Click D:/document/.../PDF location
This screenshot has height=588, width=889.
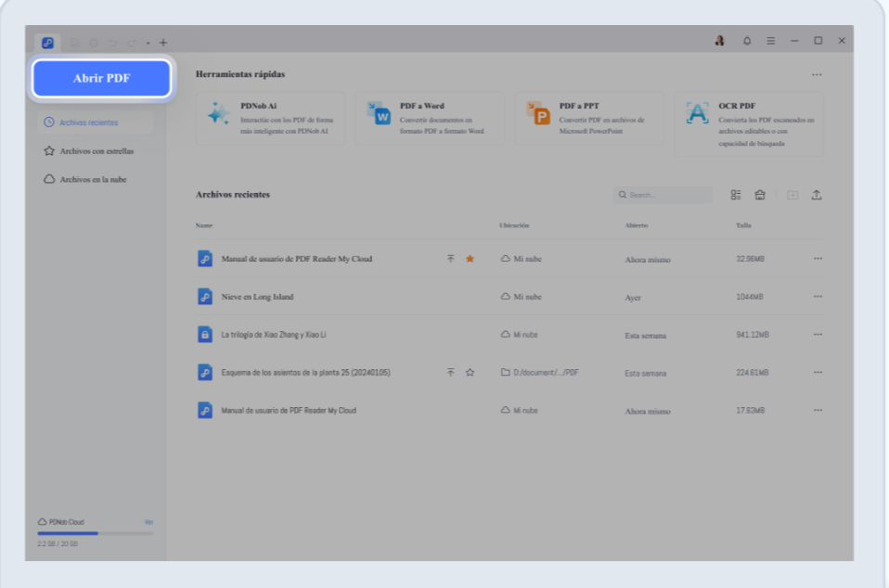(540, 373)
